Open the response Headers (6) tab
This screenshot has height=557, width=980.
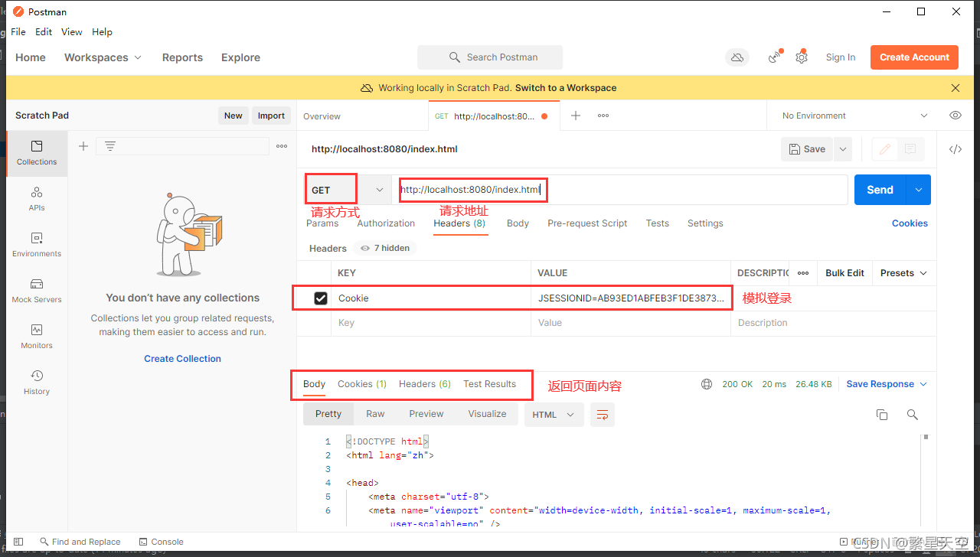[x=425, y=384]
